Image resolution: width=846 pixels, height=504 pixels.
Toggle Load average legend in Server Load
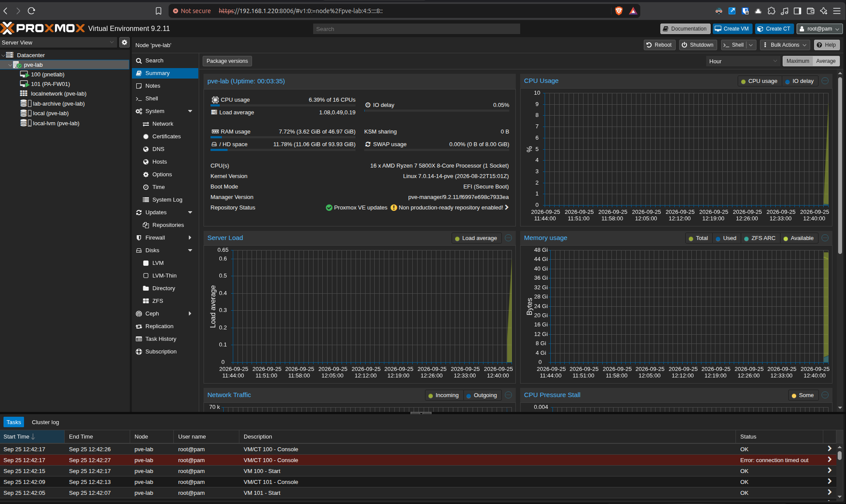476,238
